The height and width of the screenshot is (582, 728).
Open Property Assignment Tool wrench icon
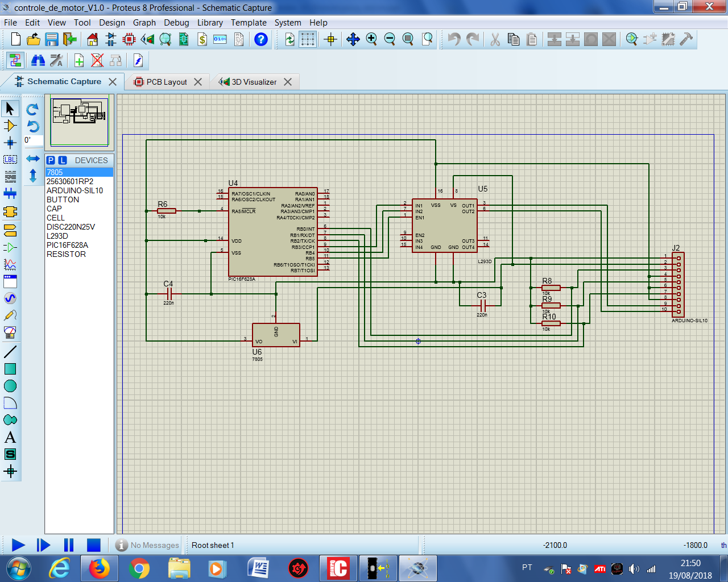pyautogui.click(x=56, y=60)
